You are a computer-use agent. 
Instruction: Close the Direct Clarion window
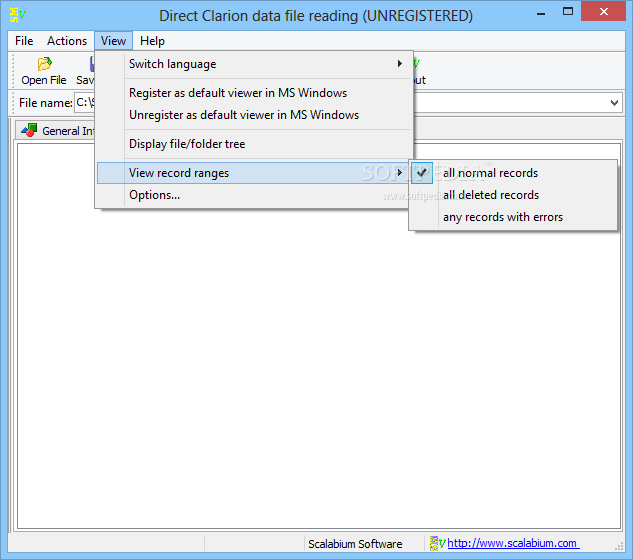(604, 12)
